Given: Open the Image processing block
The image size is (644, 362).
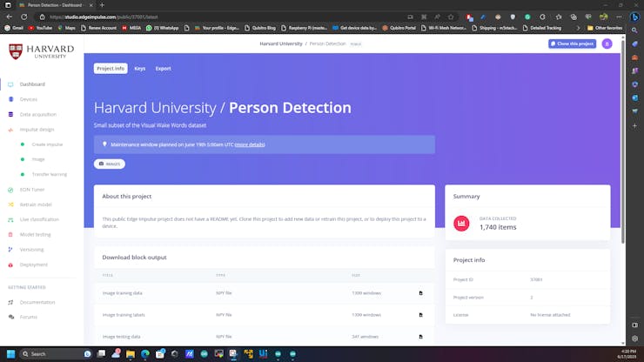Looking at the screenshot, I should [x=38, y=159].
